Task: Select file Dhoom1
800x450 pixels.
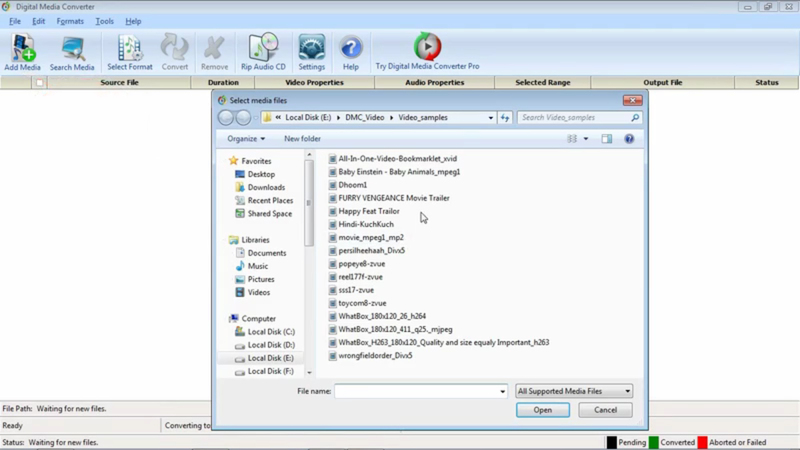Action: [348, 185]
